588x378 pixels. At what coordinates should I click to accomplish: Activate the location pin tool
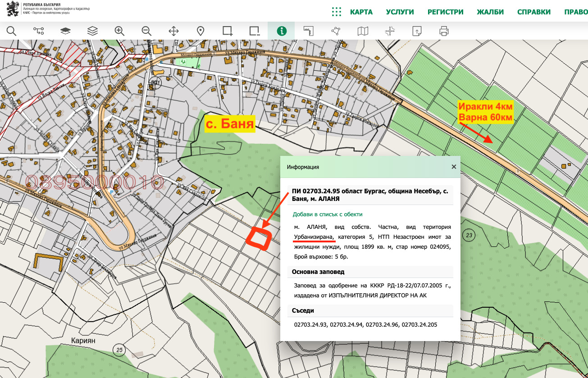pyautogui.click(x=201, y=31)
